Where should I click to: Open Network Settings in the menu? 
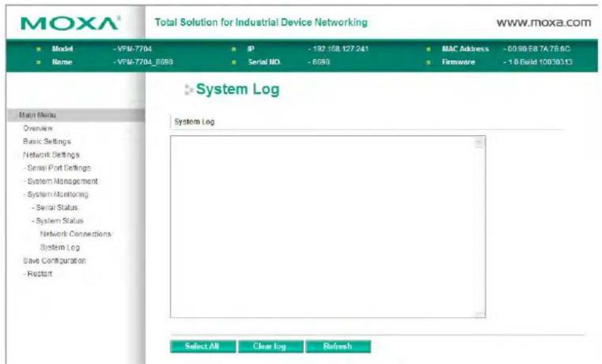click(51, 155)
